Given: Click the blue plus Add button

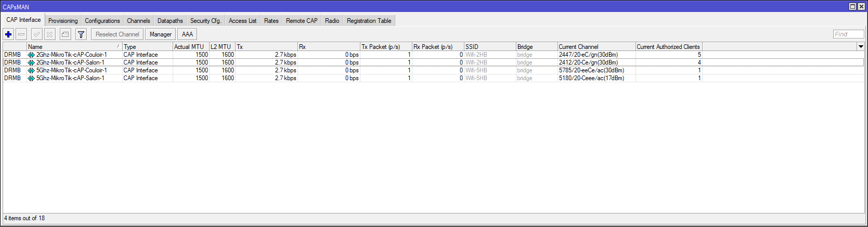Looking at the screenshot, I should (x=8, y=34).
